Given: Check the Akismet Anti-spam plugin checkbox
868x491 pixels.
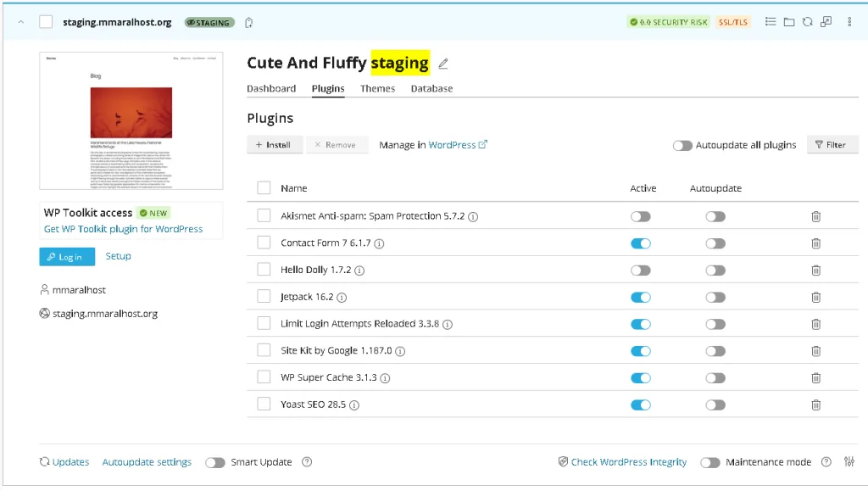Looking at the screenshot, I should 264,215.
